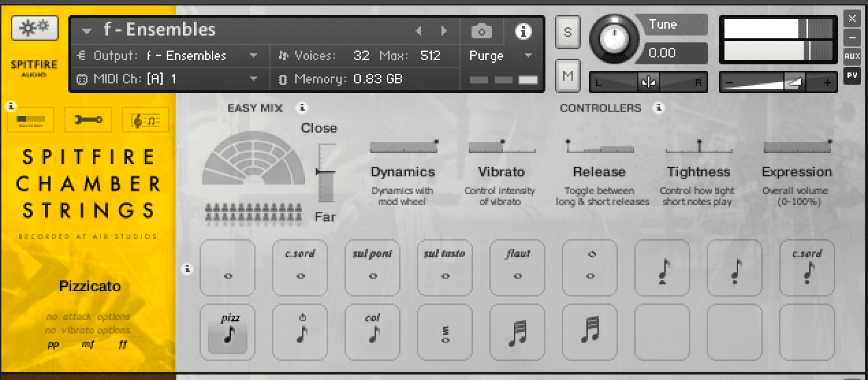
Task: Open the instrument info icon
Action: (x=524, y=31)
